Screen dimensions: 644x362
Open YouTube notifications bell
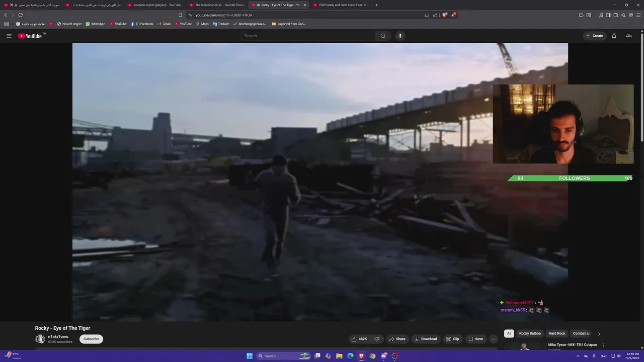pos(614,36)
